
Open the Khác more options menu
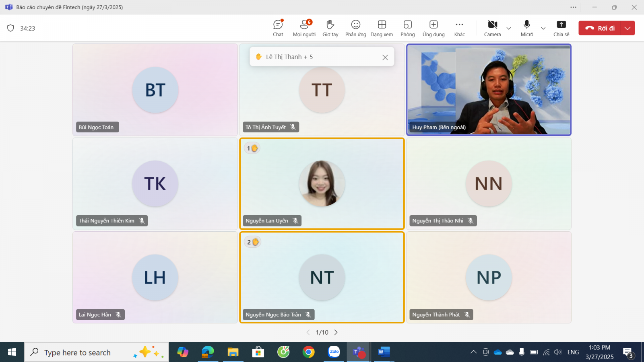459,28
